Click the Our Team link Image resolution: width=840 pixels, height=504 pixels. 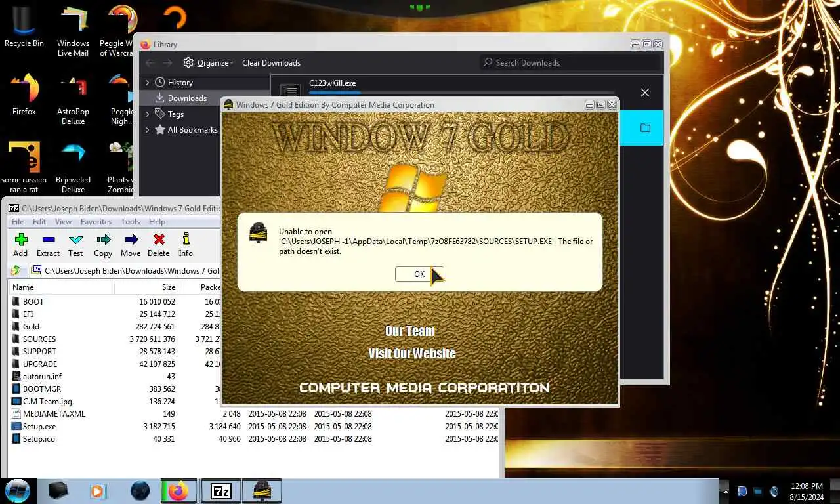pos(410,331)
